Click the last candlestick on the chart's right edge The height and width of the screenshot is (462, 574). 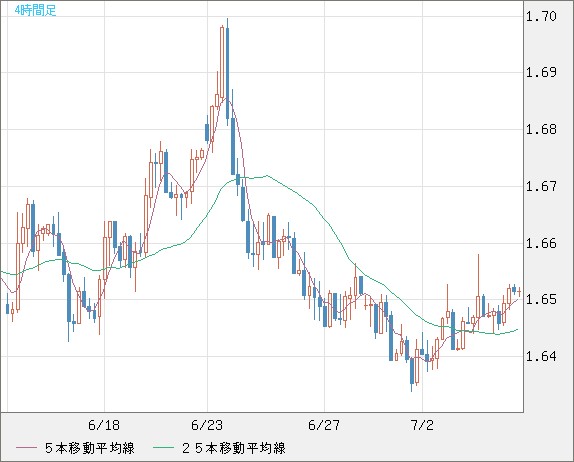pos(519,292)
